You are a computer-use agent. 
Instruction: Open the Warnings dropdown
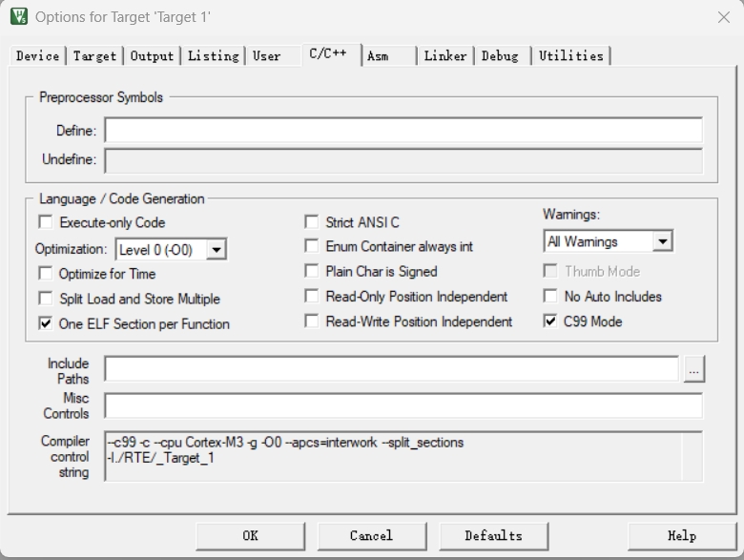tap(662, 241)
